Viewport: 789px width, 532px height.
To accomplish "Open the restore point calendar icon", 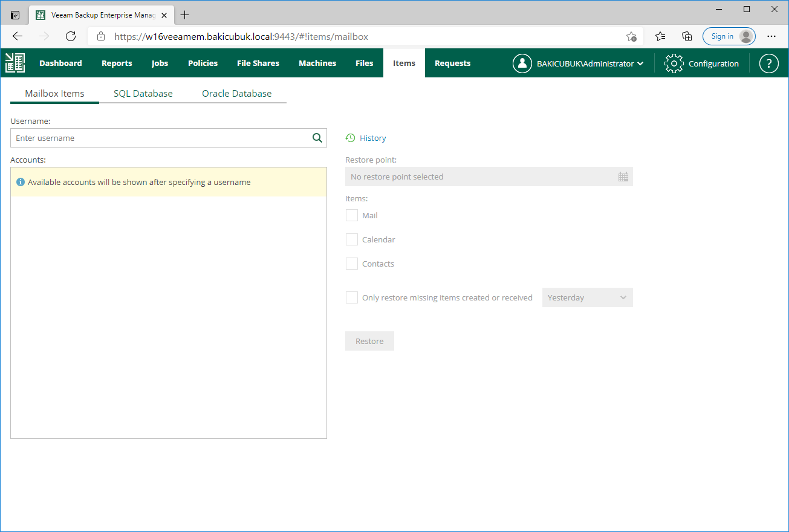I will [x=623, y=177].
